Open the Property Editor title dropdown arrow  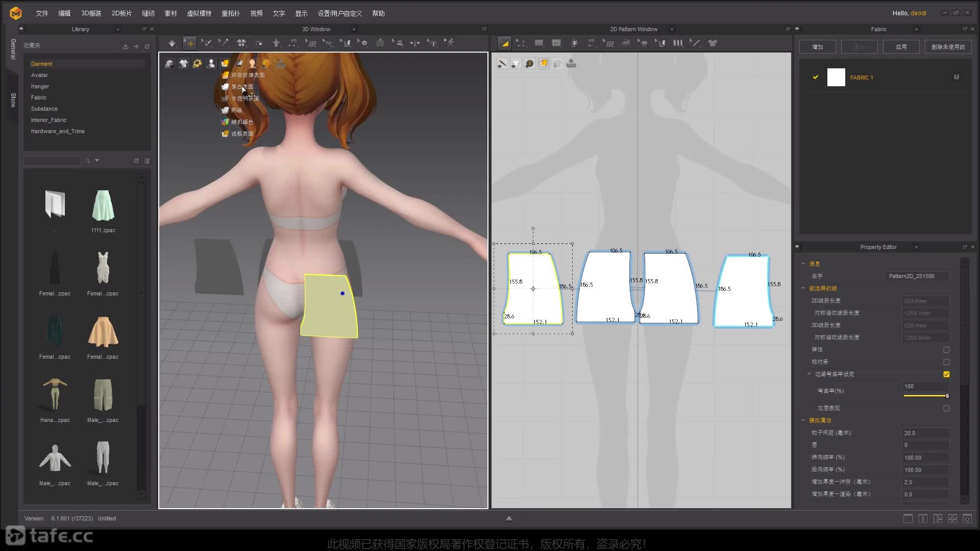[916, 247]
